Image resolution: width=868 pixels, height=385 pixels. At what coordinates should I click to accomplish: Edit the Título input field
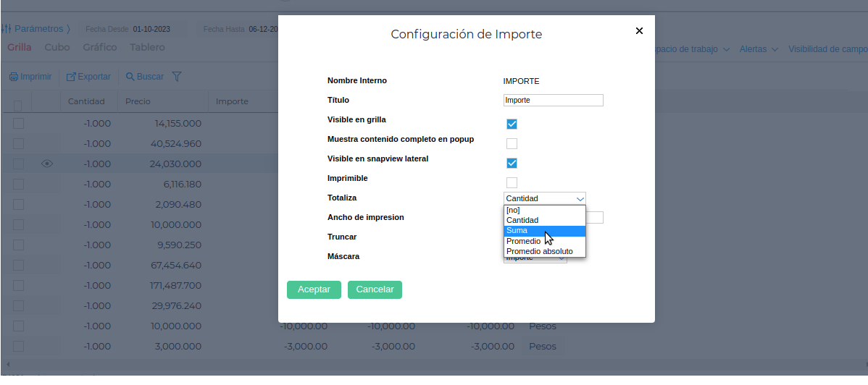553,100
